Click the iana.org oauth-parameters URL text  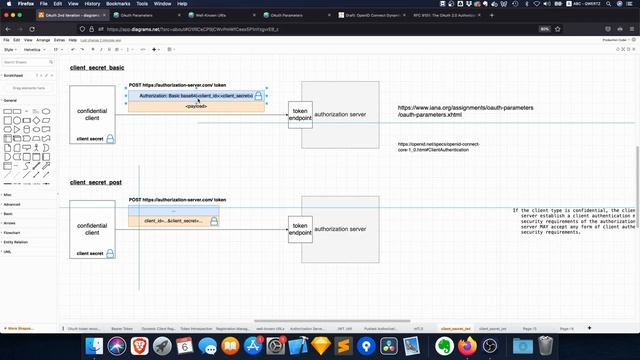tap(465, 111)
